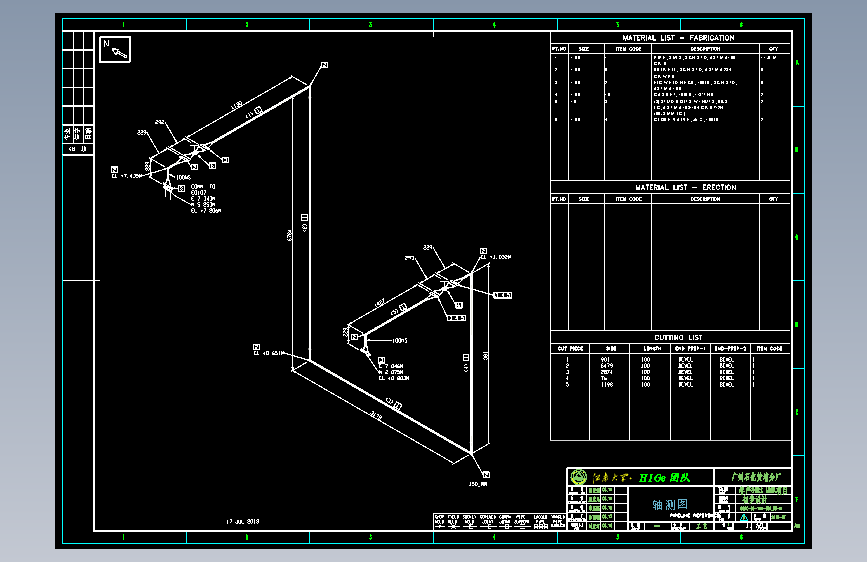Click the 'EL +7.80' elevation annotation line
Image resolution: width=867 pixels, height=562 pixels.
pos(206,211)
